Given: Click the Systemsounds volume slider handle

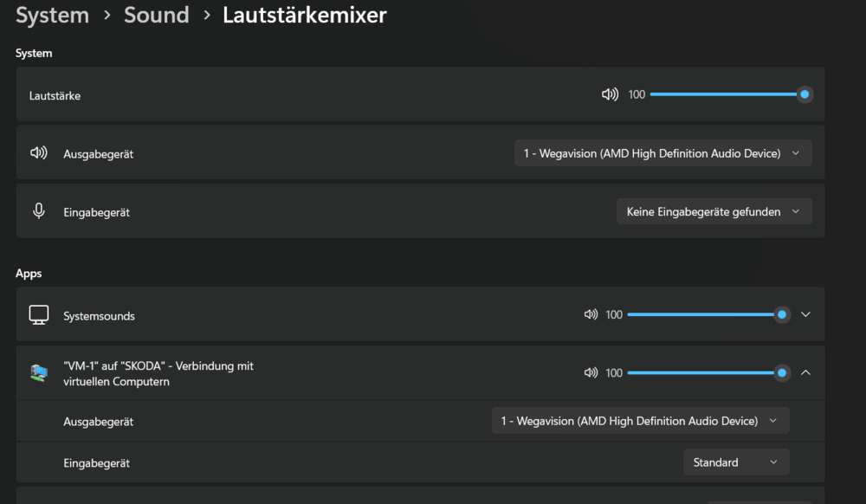Looking at the screenshot, I should point(782,314).
